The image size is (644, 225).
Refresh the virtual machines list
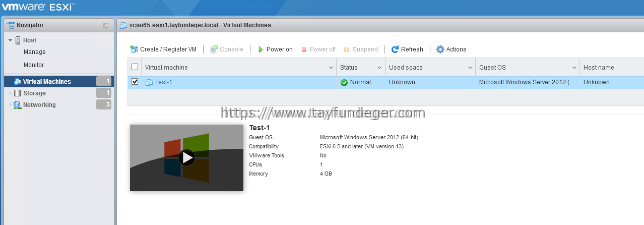(407, 49)
